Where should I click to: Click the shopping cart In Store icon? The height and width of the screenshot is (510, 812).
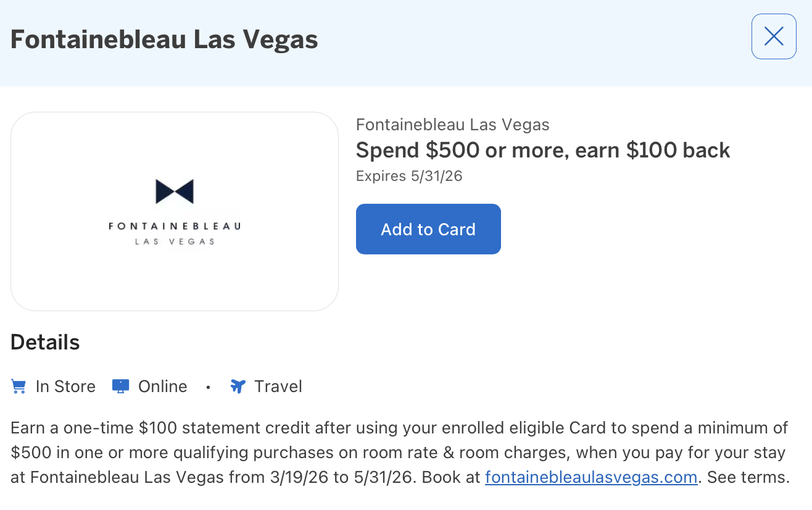(x=18, y=386)
